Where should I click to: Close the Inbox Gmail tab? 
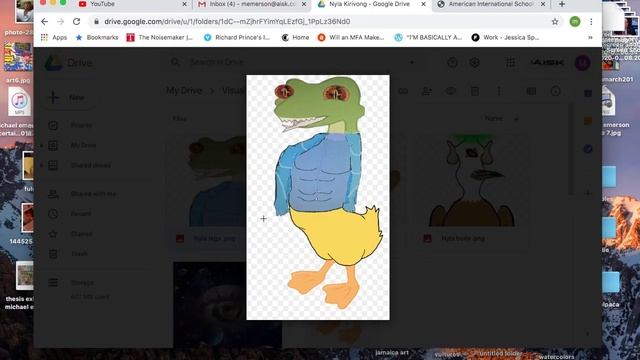click(304, 4)
